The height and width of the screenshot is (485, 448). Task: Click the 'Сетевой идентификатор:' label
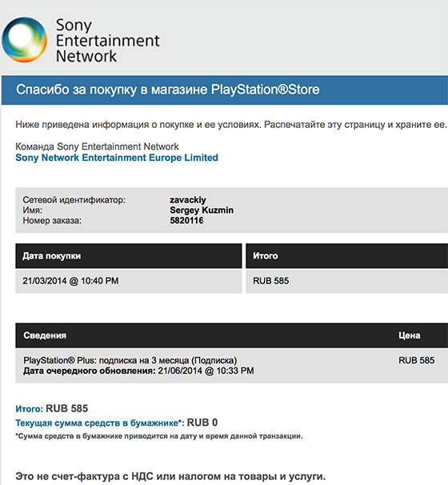(x=74, y=200)
